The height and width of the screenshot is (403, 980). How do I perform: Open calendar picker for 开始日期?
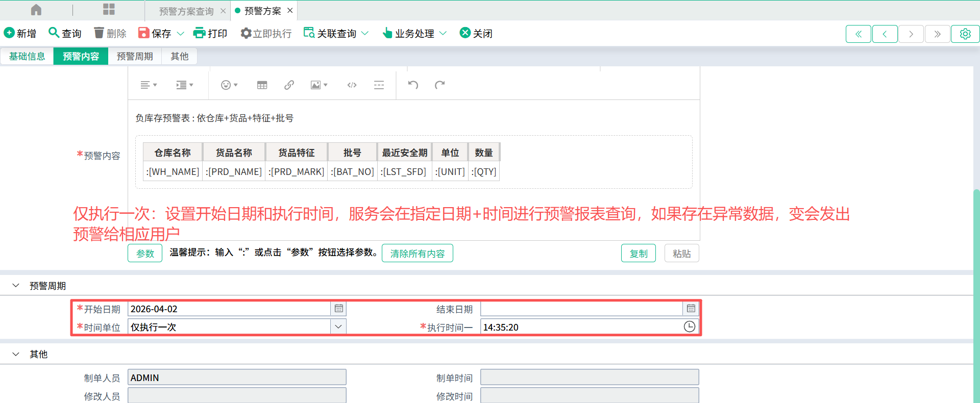(338, 309)
